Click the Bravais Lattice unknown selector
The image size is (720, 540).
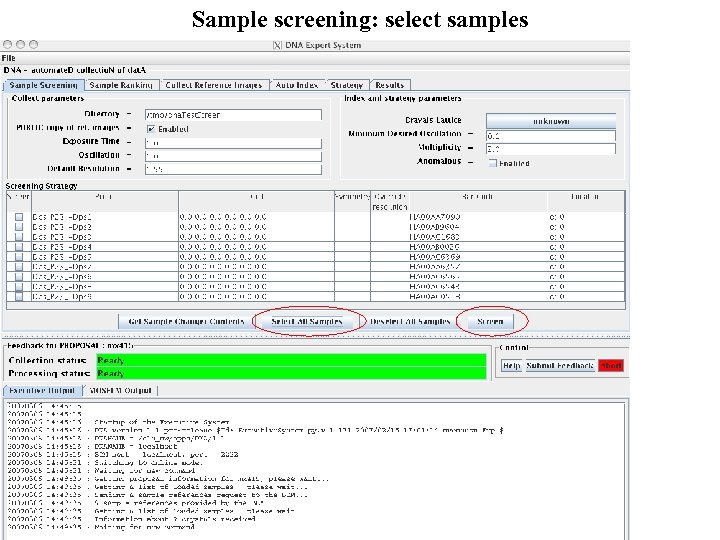(x=551, y=121)
